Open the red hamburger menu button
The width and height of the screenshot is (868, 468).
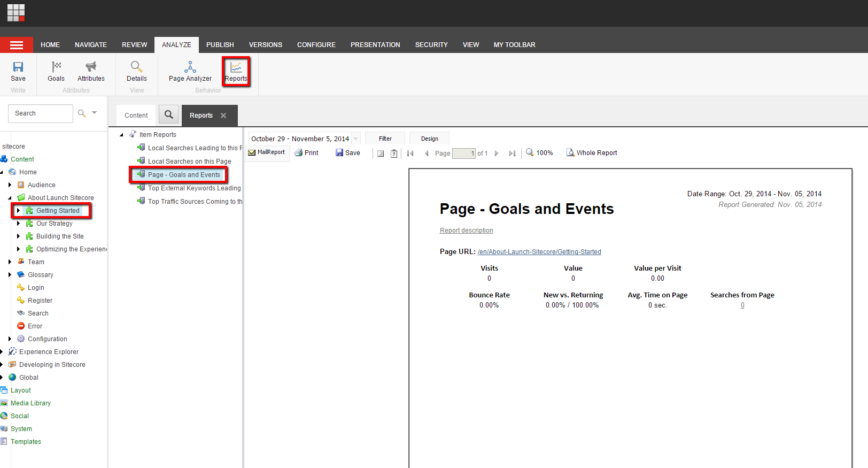[17, 45]
